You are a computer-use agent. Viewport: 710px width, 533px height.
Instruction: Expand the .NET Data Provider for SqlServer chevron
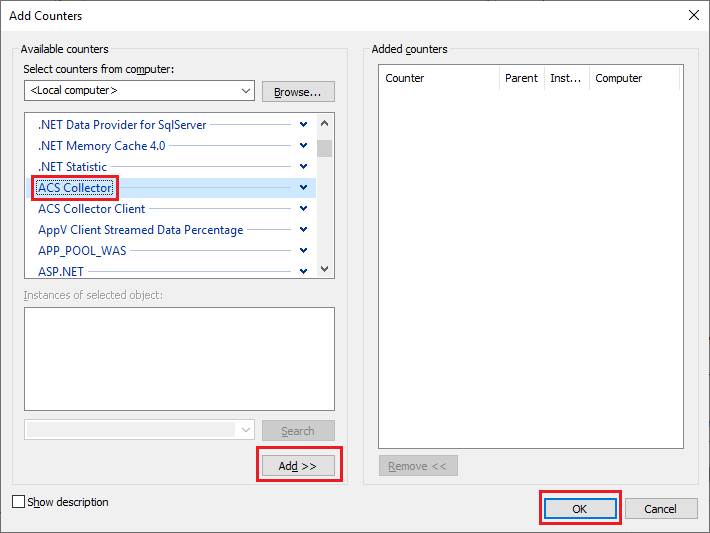click(x=303, y=125)
